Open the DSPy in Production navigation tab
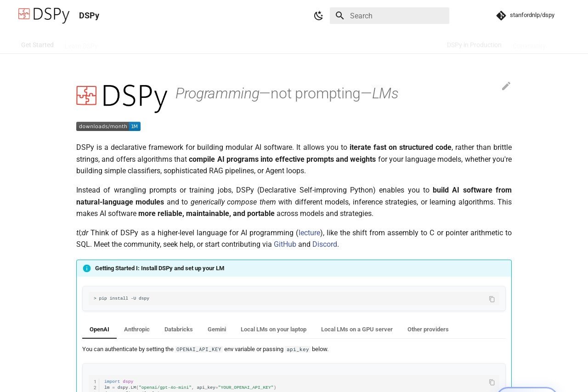This screenshot has height=392, width=588. pos(474,45)
